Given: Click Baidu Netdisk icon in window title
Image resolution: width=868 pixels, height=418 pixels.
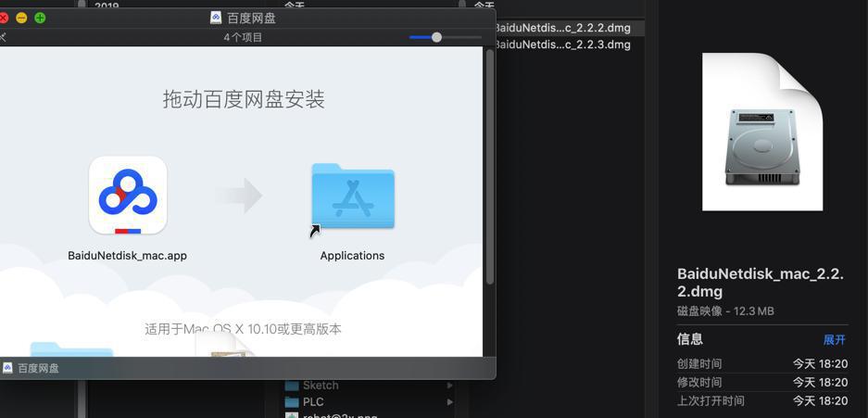Looking at the screenshot, I should [216, 18].
